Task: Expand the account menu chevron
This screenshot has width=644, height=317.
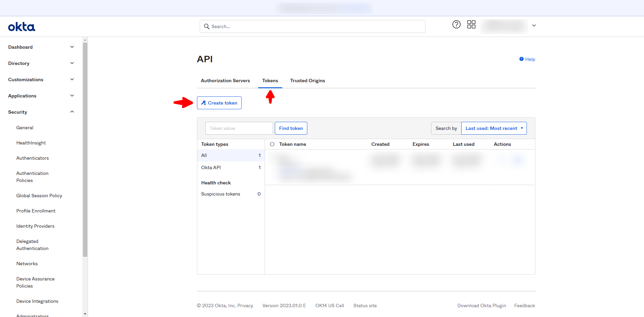Action: tap(534, 25)
